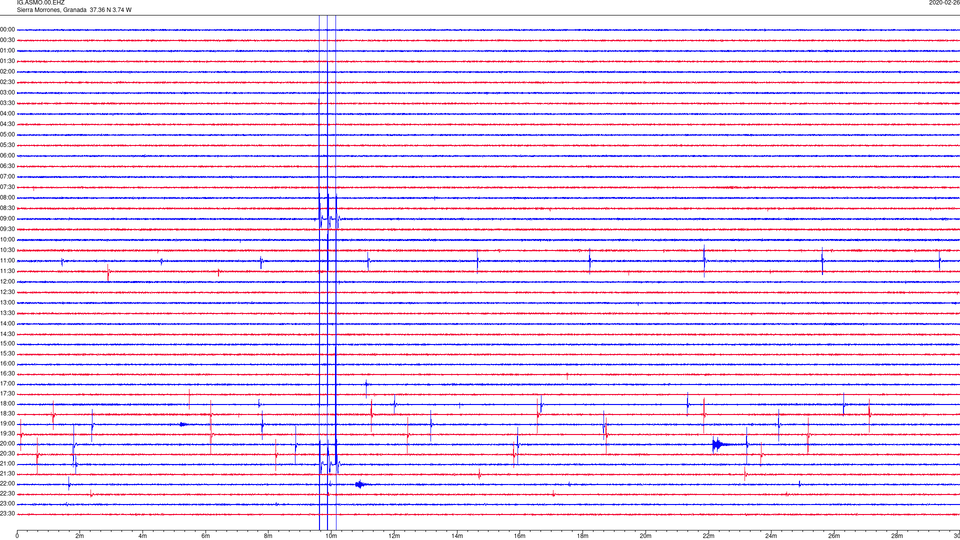This screenshot has height=540, width=960.
Task: Select the 08:00 time row label
Action: point(7,198)
